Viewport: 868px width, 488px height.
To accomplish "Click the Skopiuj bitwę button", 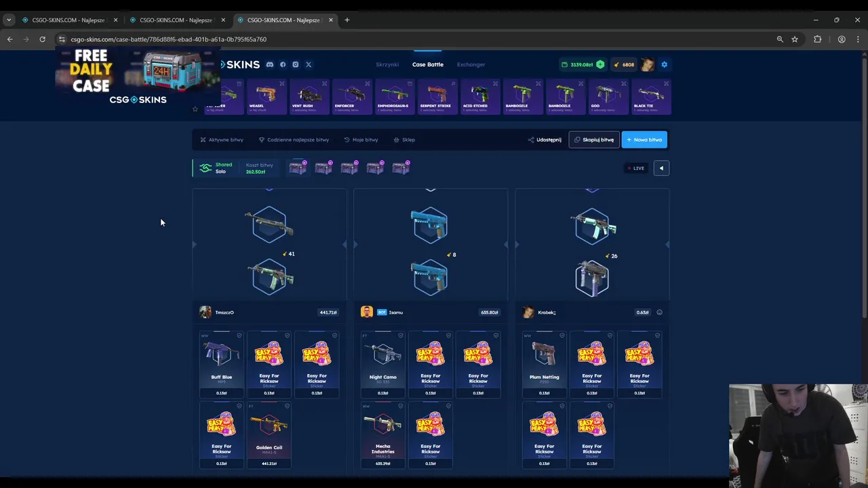I will [594, 140].
